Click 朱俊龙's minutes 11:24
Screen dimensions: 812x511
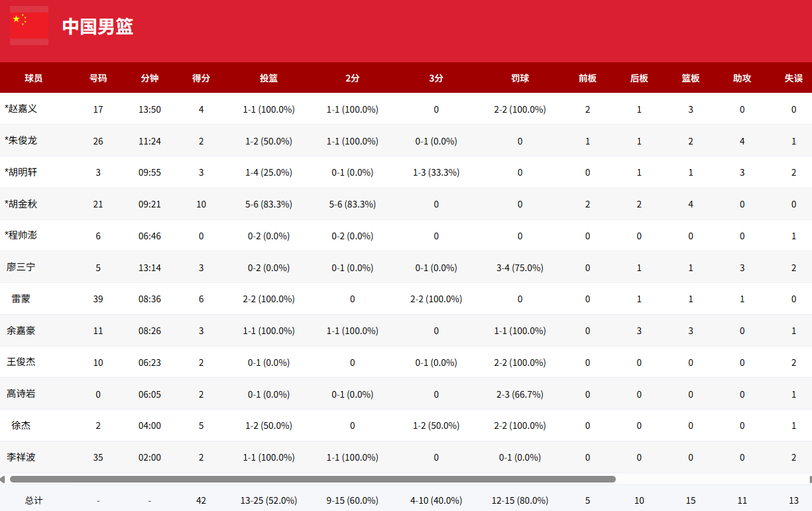point(150,141)
